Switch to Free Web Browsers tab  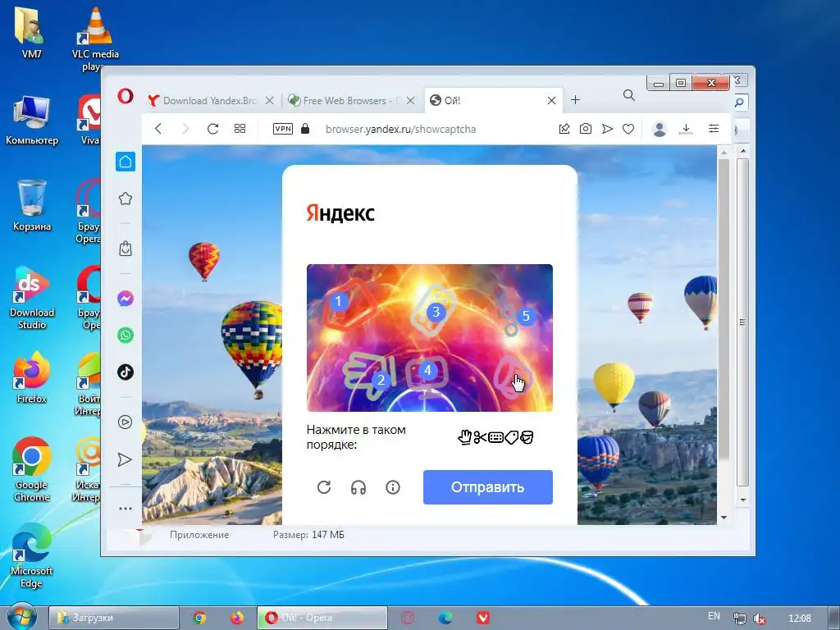coord(351,100)
